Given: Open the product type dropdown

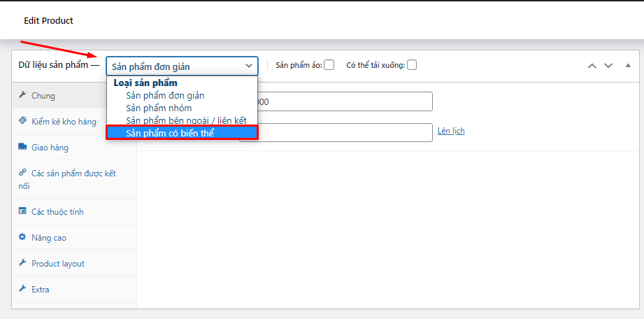Looking at the screenshot, I should point(182,66).
